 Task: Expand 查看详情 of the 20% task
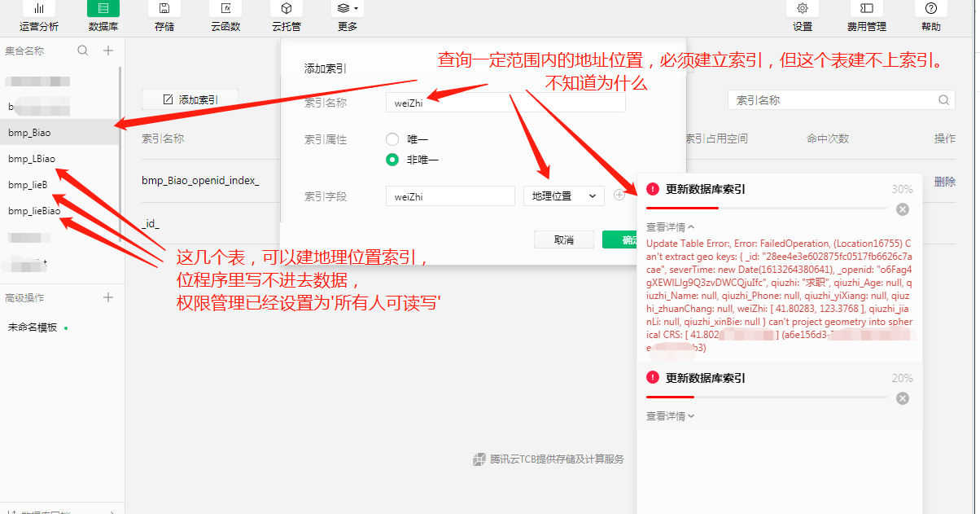pyautogui.click(x=671, y=416)
